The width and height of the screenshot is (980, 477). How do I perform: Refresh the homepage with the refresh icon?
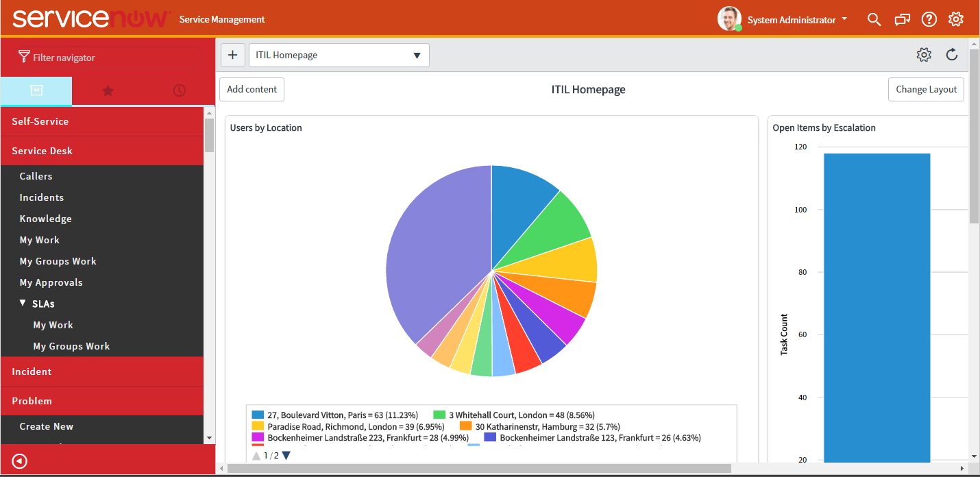(952, 55)
